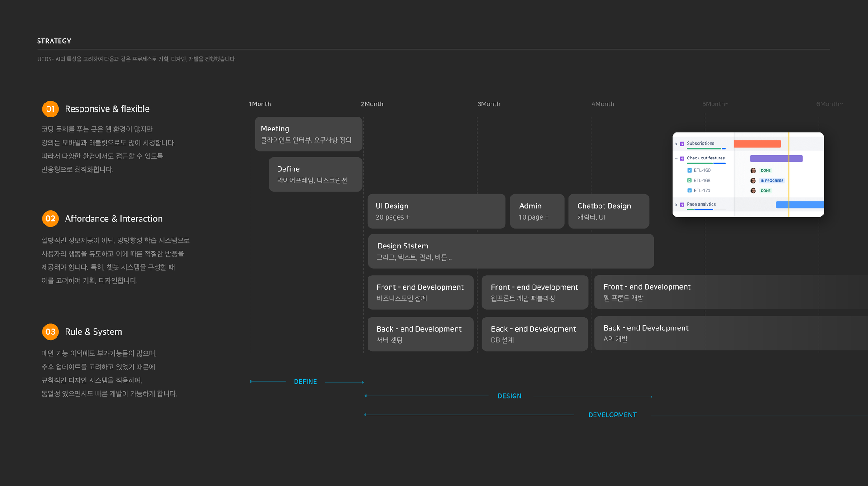Click the Front-end Development card spanning 4Month onward

tap(731, 292)
